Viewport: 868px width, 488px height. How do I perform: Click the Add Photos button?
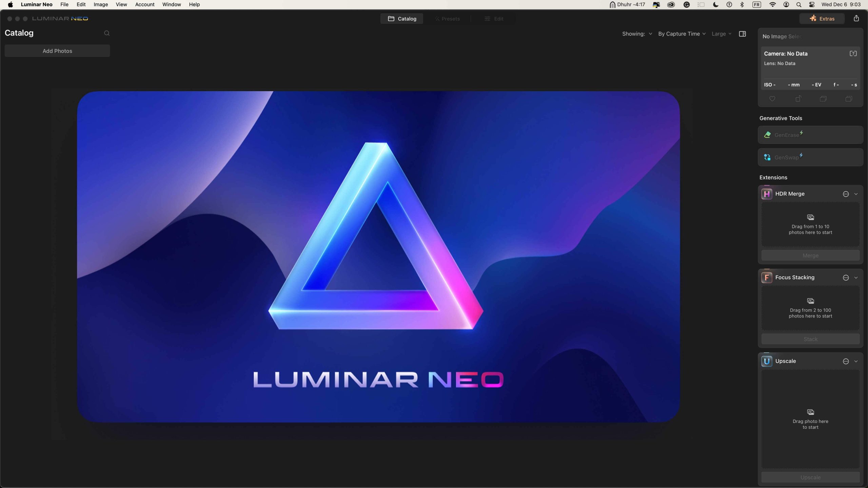click(x=57, y=50)
